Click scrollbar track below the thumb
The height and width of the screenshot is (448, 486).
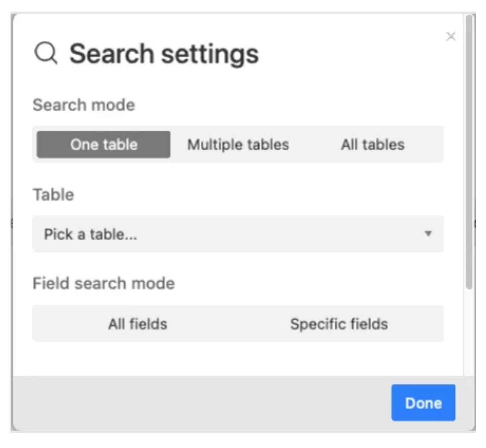point(469,334)
